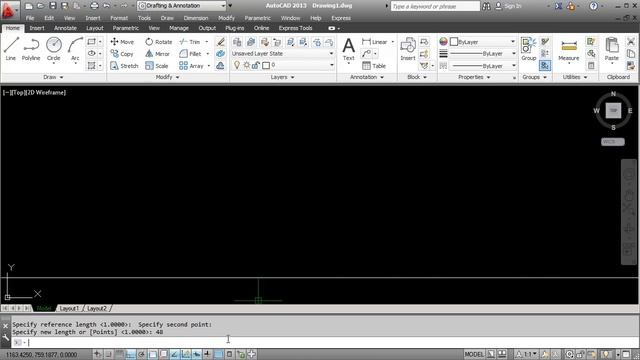Viewport: 640px width, 360px height.
Task: Click the Linear dimension tool
Action: tap(375, 42)
